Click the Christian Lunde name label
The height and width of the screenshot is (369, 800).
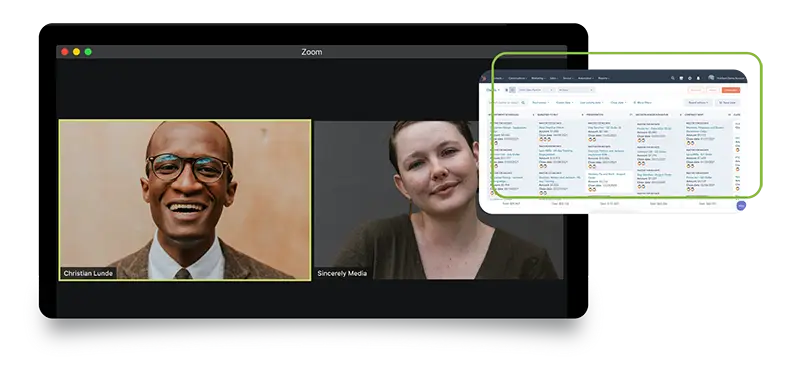(88, 274)
